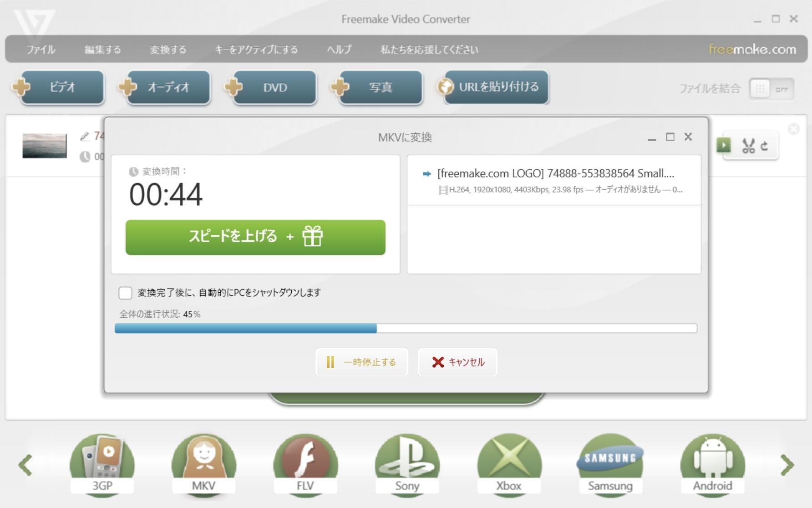Pick the Sony PlayStation output icon

click(407, 465)
